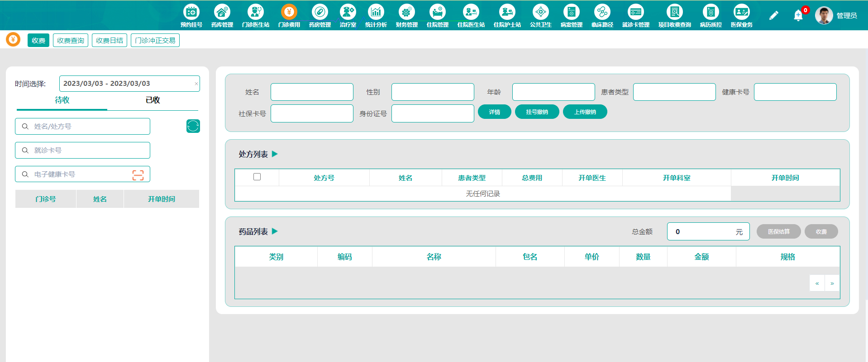
Task: Click the 身份证号 input field
Action: 433,113
